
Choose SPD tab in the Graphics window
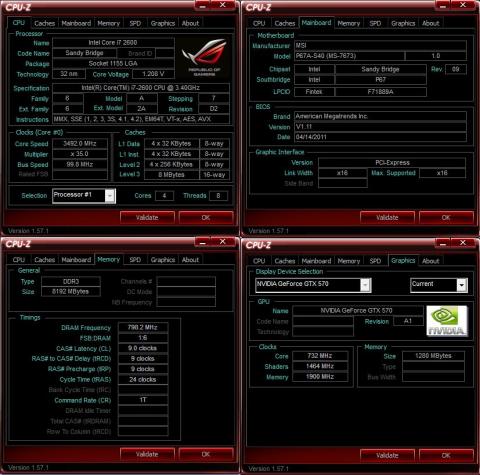point(375,261)
